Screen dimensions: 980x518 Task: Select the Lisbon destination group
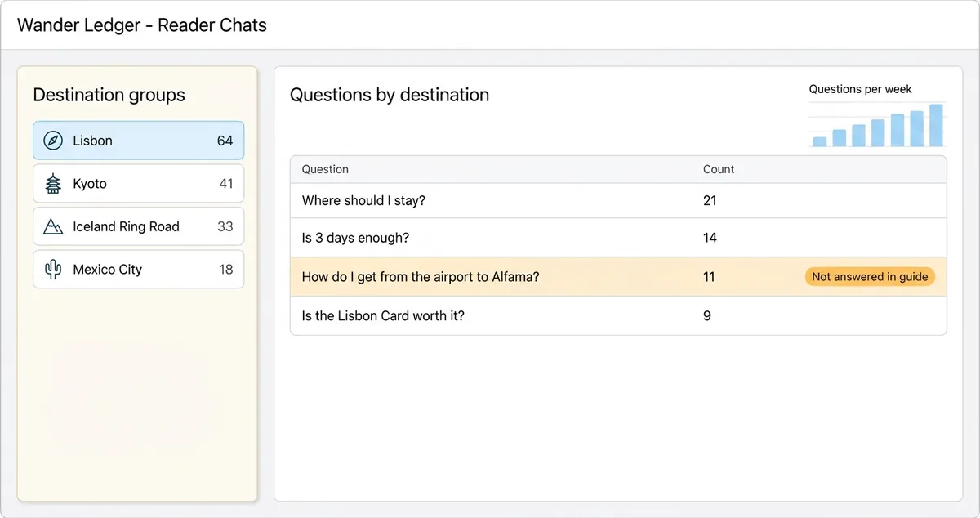click(x=139, y=141)
